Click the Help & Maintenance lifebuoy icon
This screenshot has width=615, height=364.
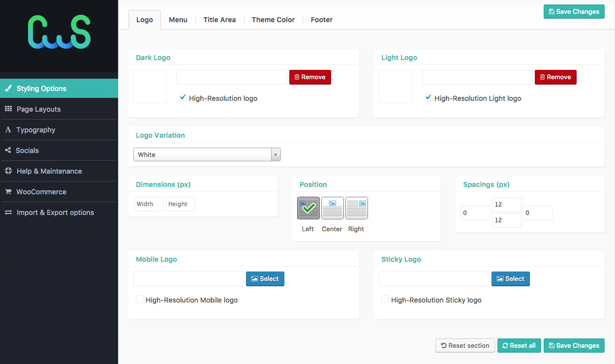pos(8,171)
